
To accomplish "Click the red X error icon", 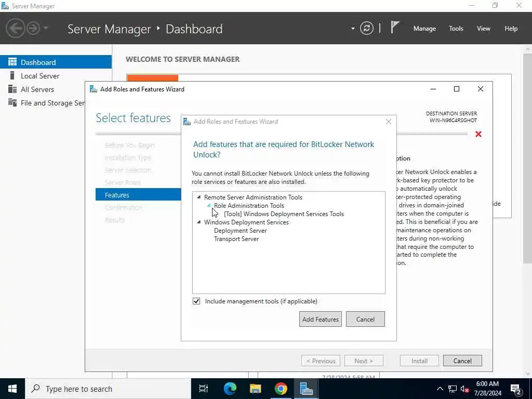I will [x=478, y=134].
